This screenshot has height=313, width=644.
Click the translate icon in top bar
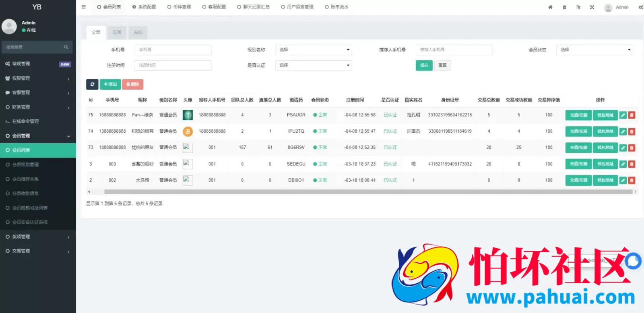[578, 7]
